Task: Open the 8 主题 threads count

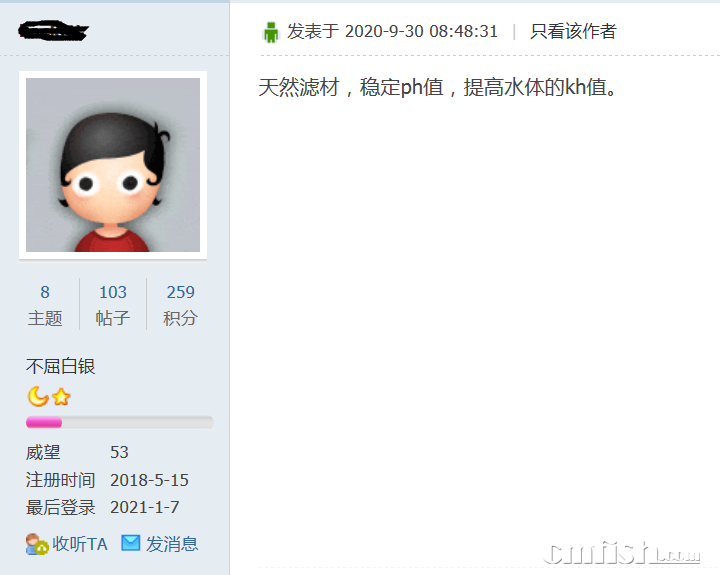Action: tap(45, 304)
